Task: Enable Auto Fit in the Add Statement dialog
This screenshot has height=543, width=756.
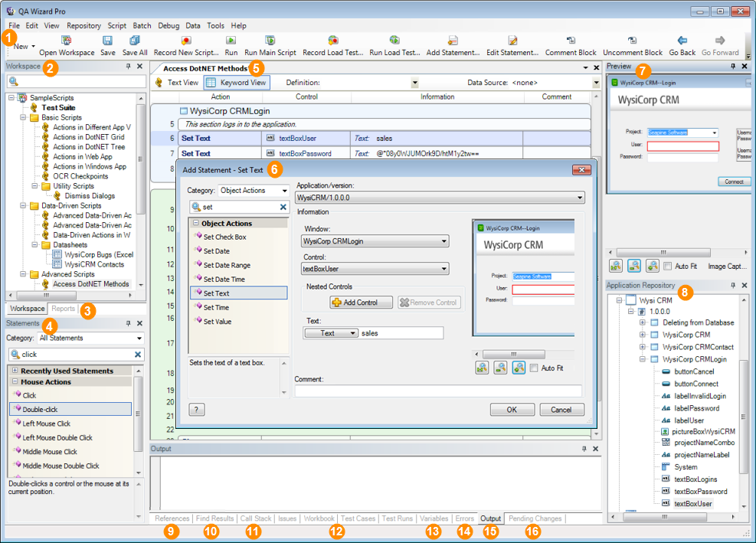Action: [535, 368]
